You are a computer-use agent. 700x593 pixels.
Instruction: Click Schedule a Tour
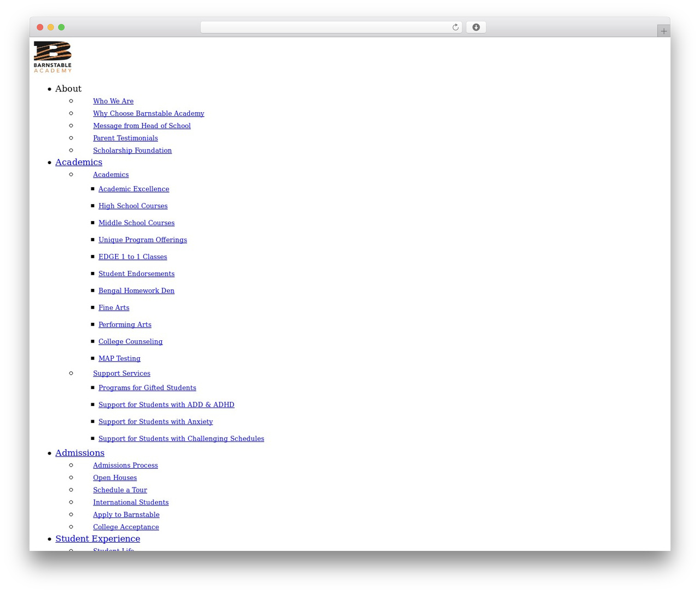coord(120,490)
